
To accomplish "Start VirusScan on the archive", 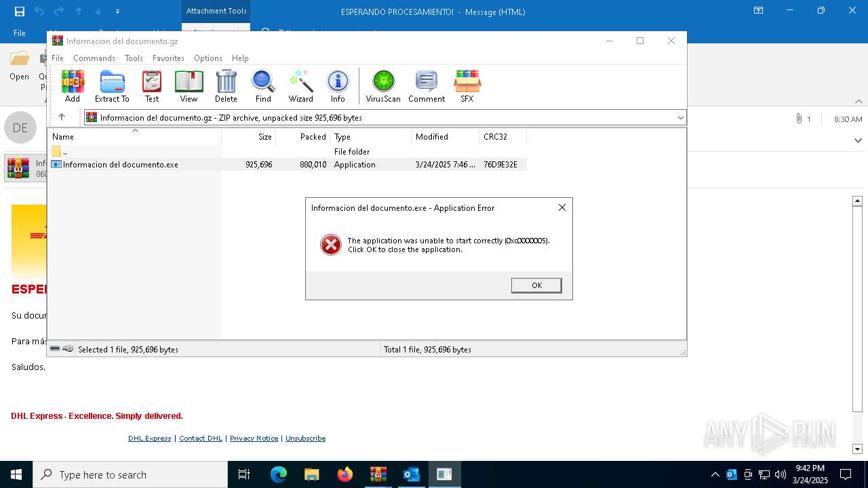I will tap(383, 86).
